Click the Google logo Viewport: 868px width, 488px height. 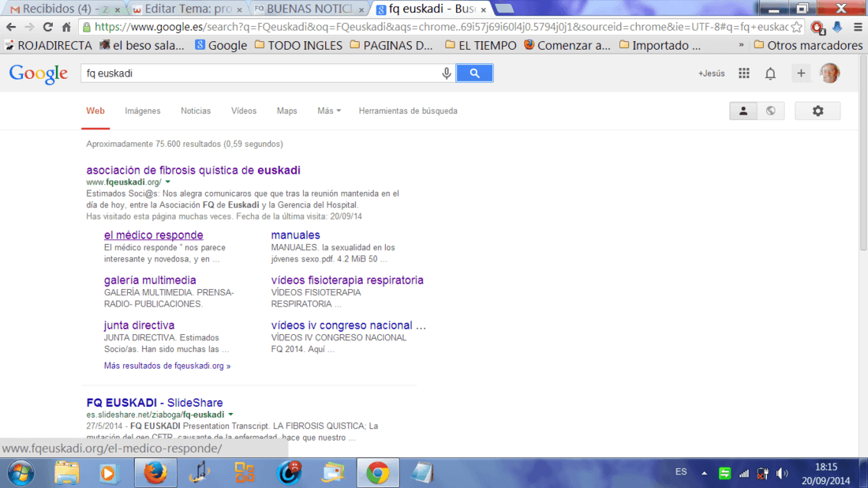pyautogui.click(x=38, y=73)
